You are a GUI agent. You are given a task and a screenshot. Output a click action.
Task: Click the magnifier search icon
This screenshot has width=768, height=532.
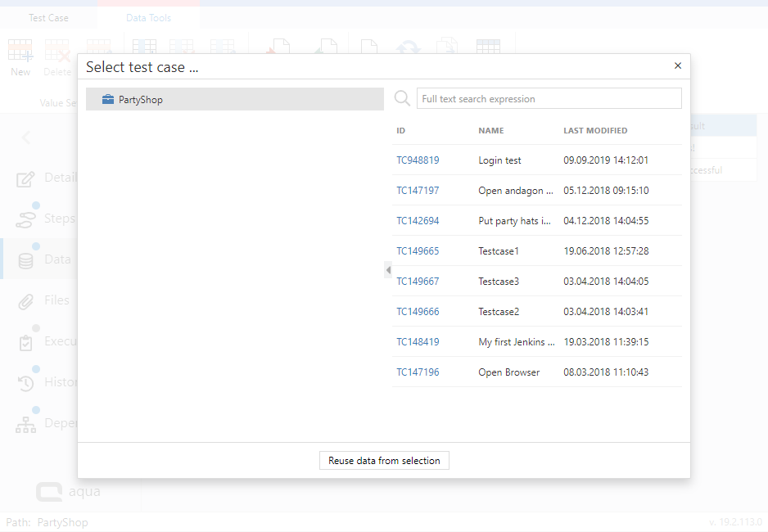click(x=402, y=98)
